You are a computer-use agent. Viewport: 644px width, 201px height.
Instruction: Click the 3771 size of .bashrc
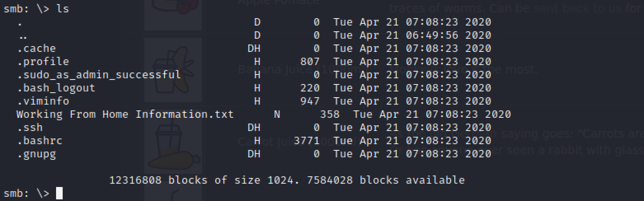point(307,140)
